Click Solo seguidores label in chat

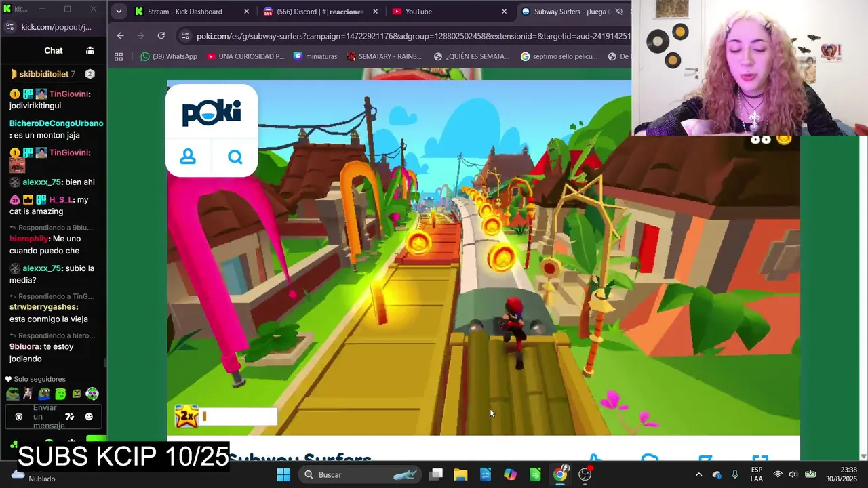(40, 379)
